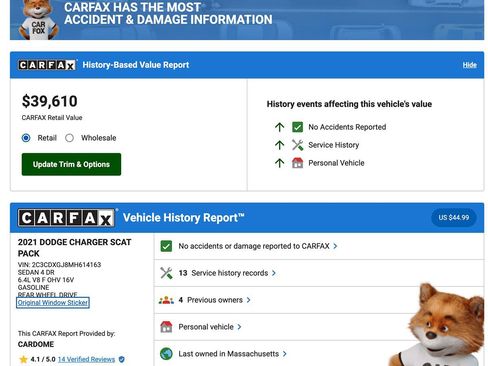Expand Personal vehicle chevron

239,327
